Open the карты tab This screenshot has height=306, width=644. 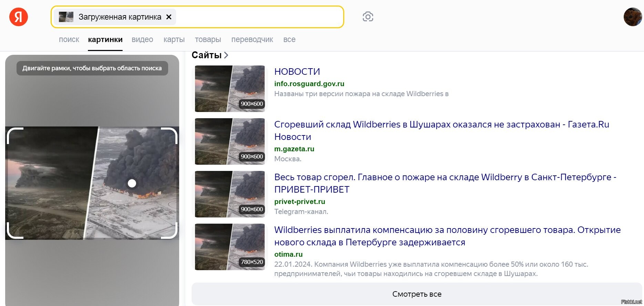coord(174,40)
